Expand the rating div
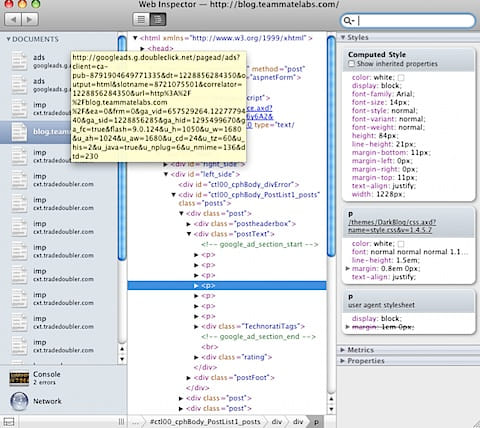Image resolution: width=480 pixels, height=428 pixels. (x=196, y=357)
